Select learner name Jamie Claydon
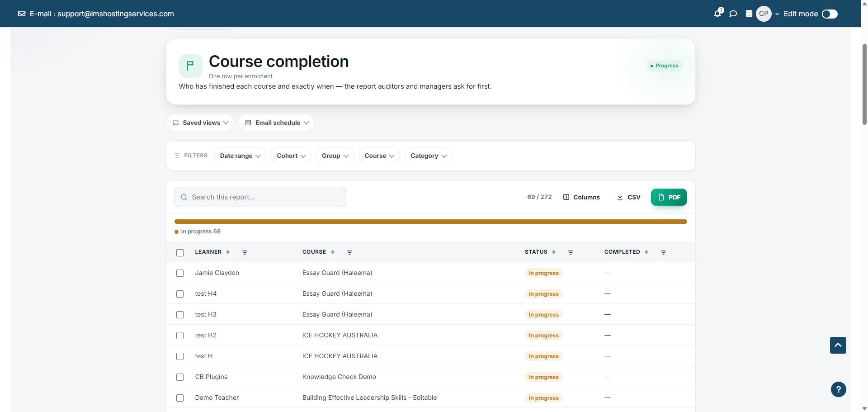The width and height of the screenshot is (868, 412). coord(217,273)
